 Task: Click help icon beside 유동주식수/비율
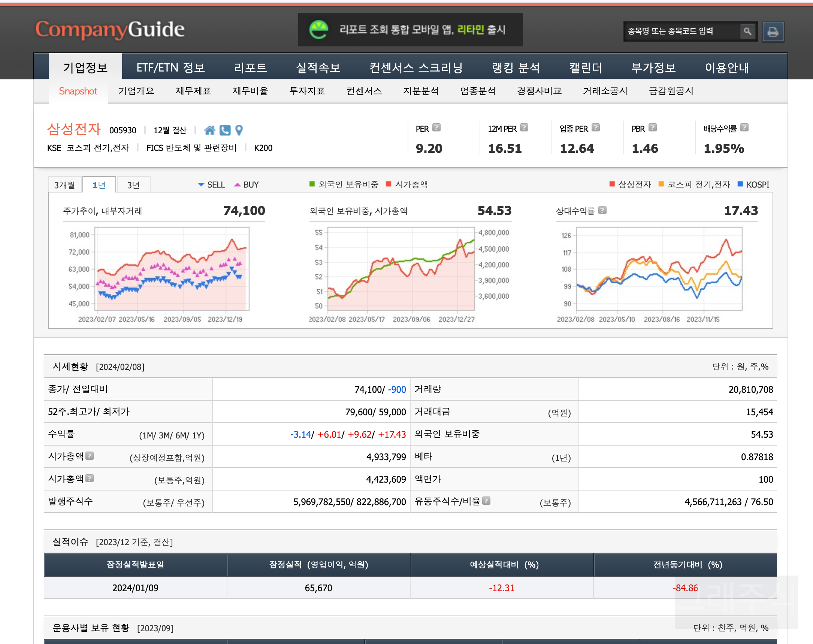486,501
